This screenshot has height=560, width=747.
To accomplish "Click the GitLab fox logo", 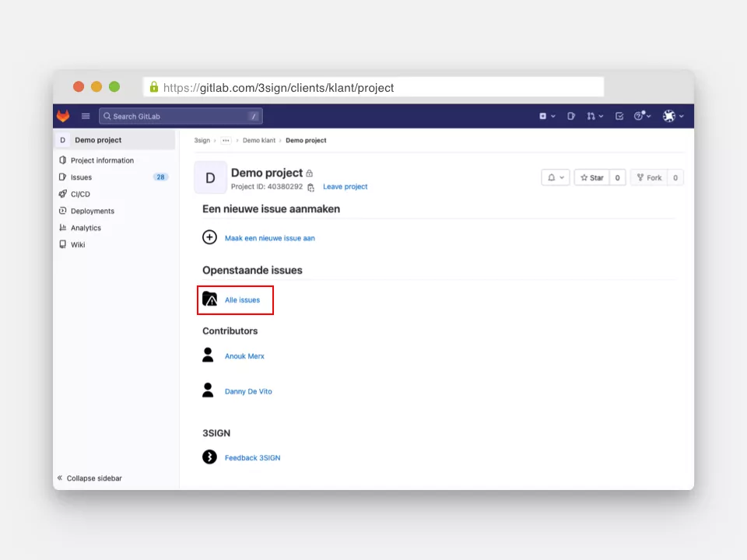I will (x=62, y=116).
